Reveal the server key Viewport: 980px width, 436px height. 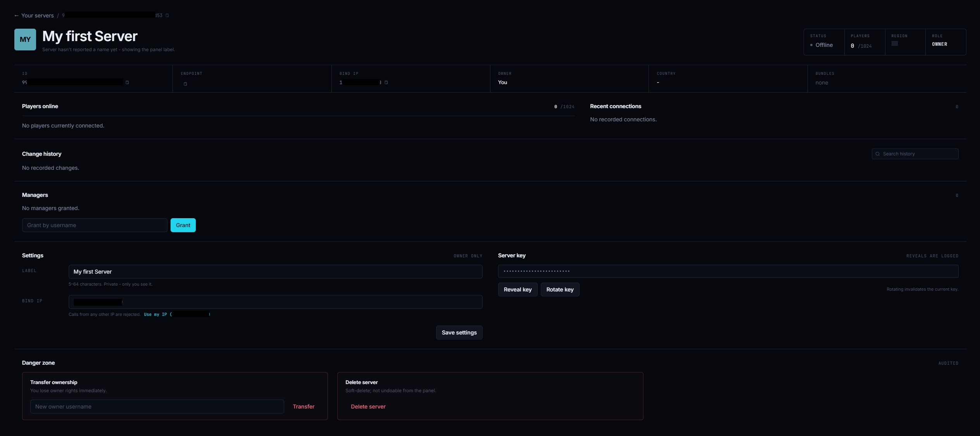click(518, 290)
